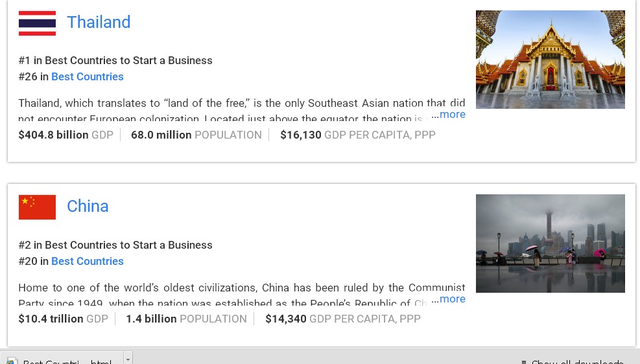Click the China flag icon
Screen dimensions: 640x364
(37, 207)
